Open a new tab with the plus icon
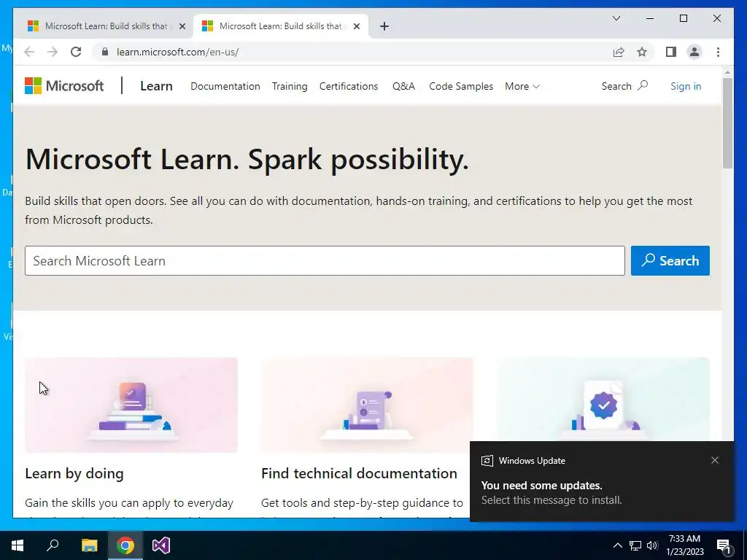The image size is (747, 560). [x=384, y=26]
